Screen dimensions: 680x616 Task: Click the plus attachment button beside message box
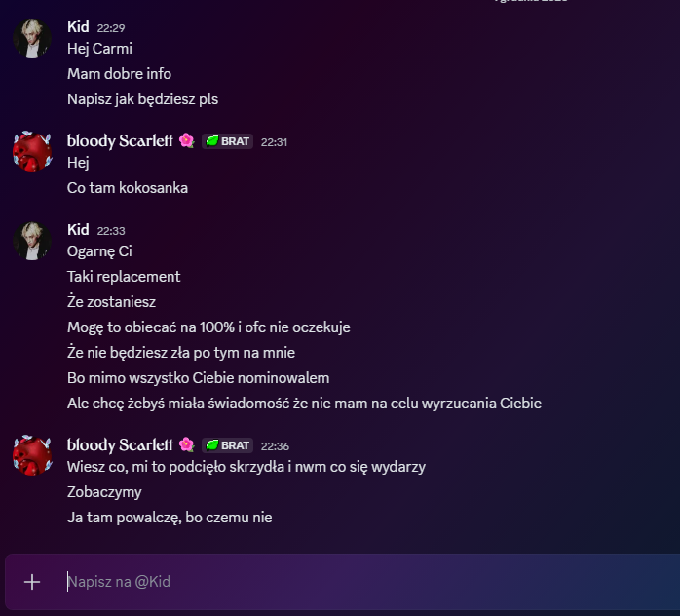tap(32, 582)
